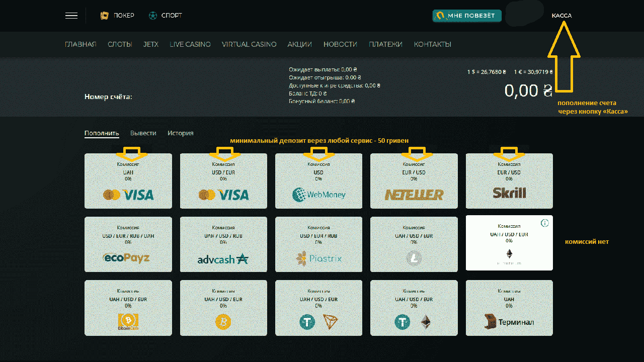Open the Акции promotions page

pyautogui.click(x=300, y=44)
